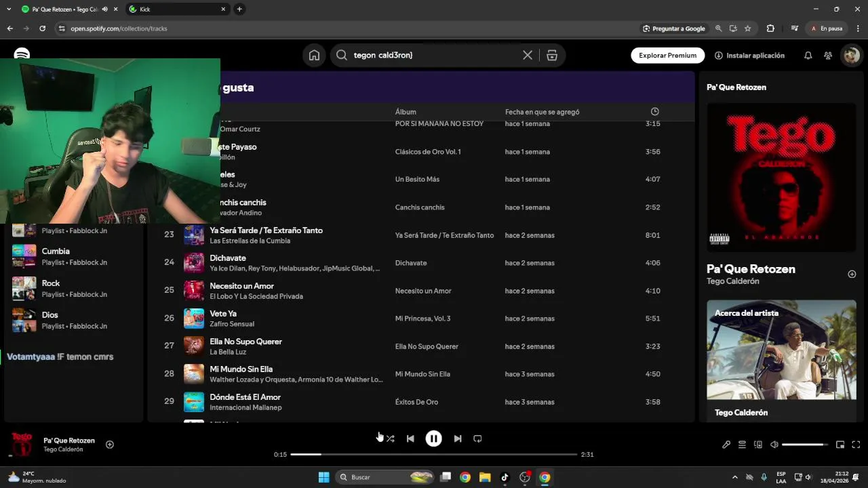Open the tab search dropdown arrow
Screen dimensions: 868x488
click(9, 9)
